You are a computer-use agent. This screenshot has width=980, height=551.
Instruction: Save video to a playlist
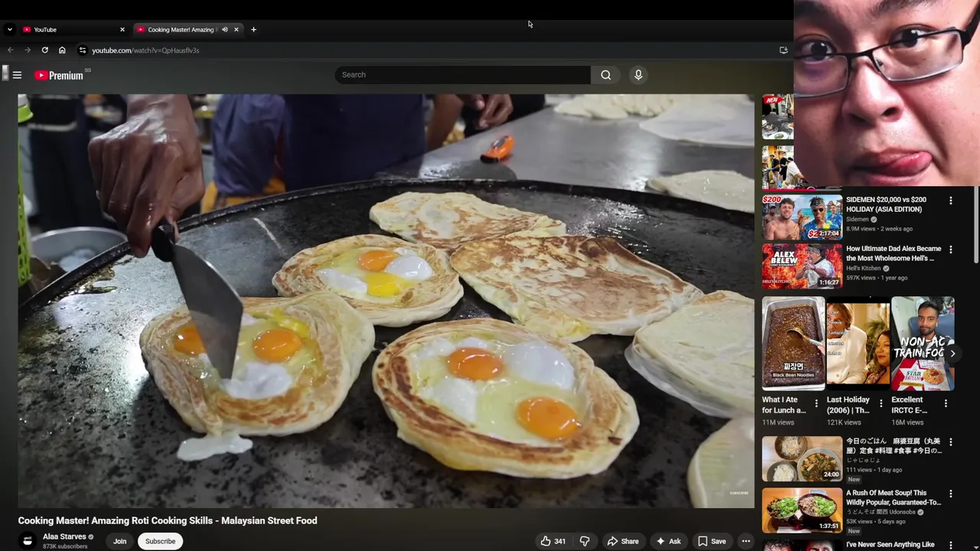coord(711,541)
